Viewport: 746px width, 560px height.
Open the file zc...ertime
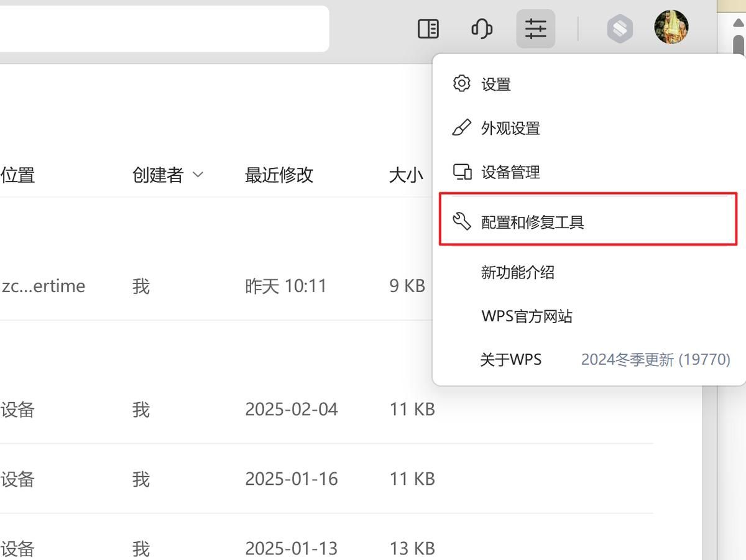click(x=44, y=285)
